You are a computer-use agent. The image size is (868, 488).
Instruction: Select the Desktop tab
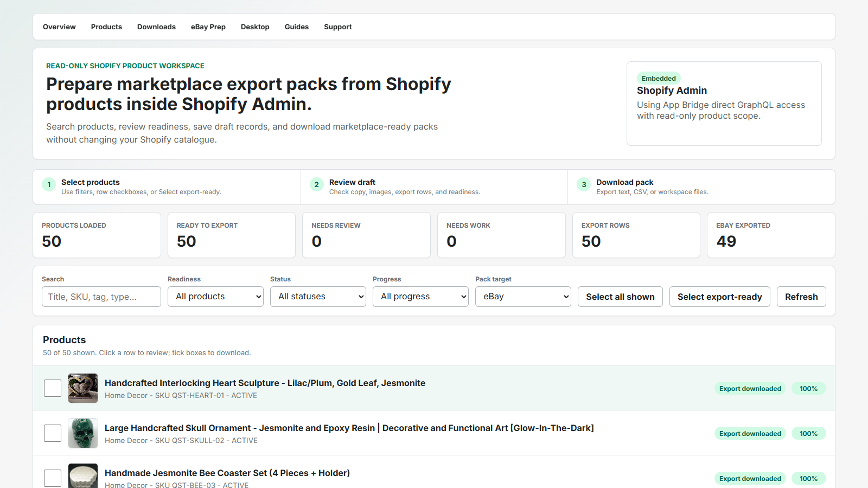[255, 27]
